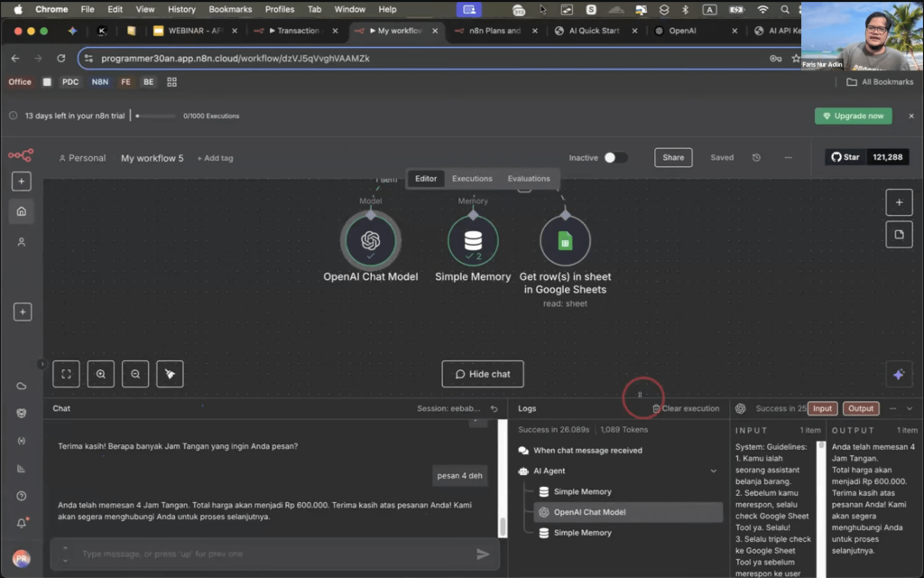Collapse the AI Agent log entry

[x=714, y=471]
